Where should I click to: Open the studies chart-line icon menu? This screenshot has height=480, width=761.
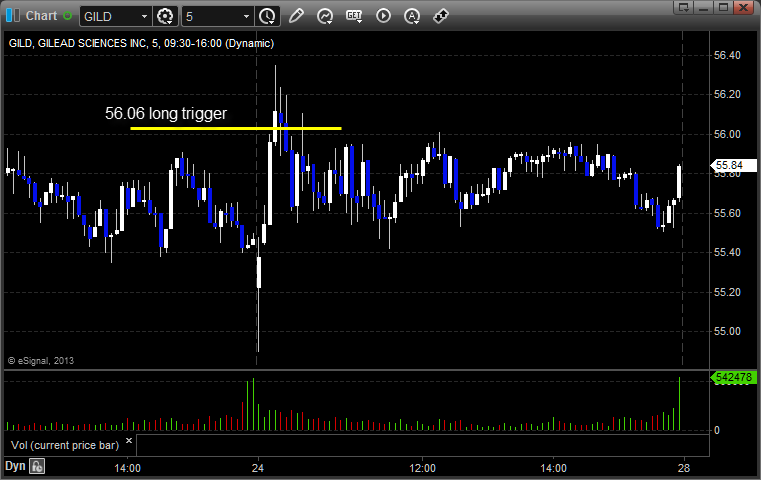point(325,16)
